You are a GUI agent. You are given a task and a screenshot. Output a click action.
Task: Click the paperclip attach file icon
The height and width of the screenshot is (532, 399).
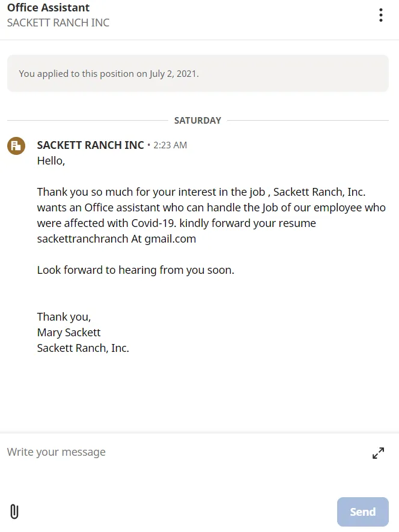[x=14, y=512]
